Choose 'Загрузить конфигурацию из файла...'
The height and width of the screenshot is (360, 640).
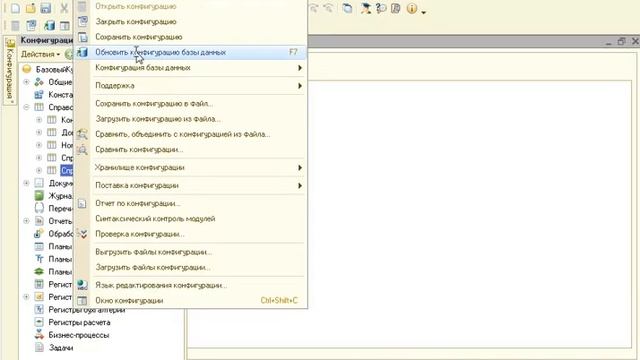(x=190, y=119)
